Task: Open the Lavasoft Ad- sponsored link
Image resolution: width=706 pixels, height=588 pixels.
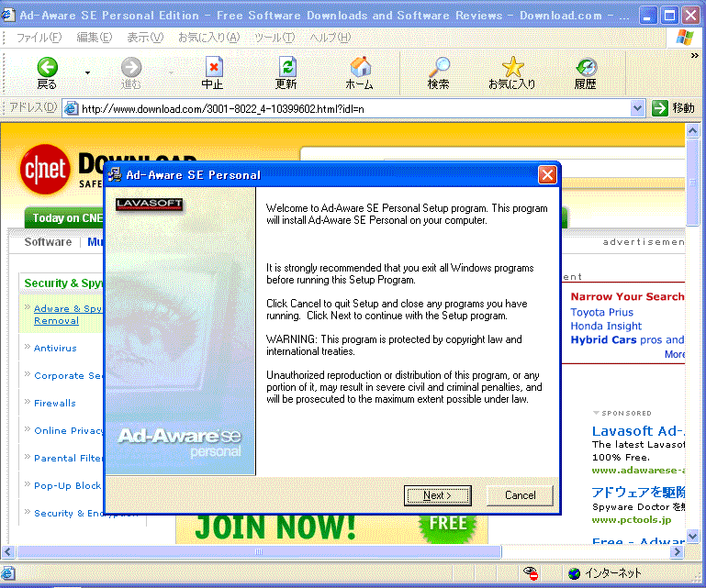Action: click(x=638, y=431)
